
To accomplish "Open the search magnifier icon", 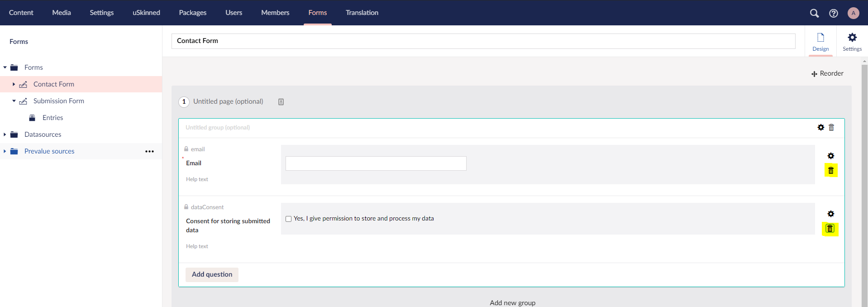I will [814, 13].
